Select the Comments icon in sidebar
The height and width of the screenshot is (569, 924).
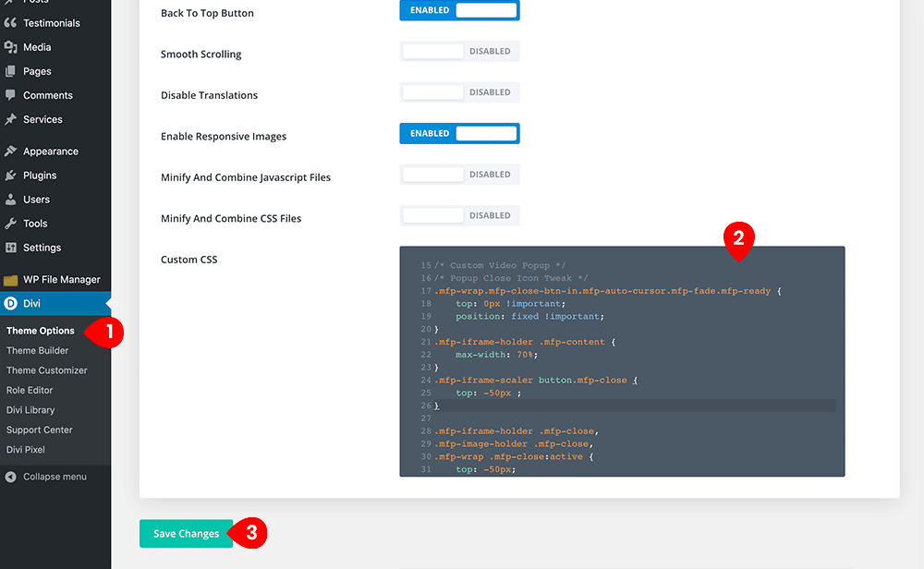11,94
